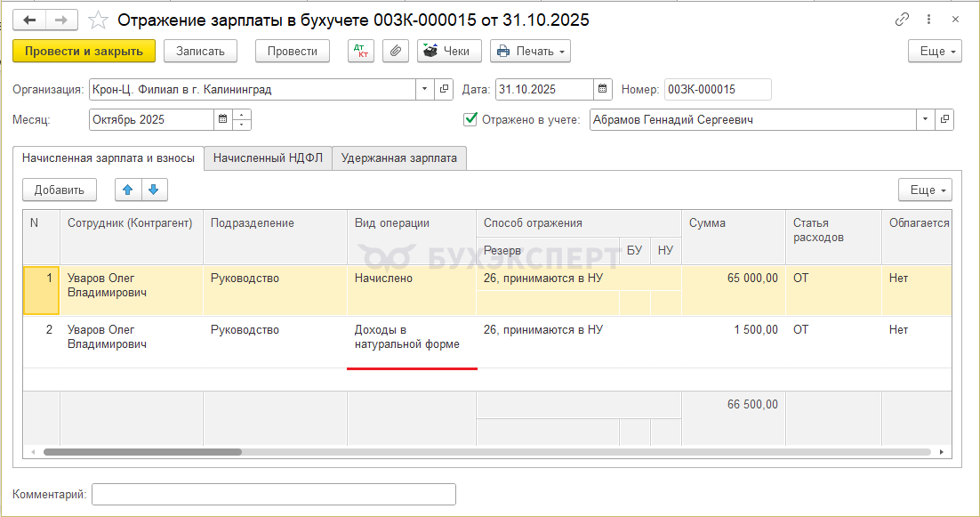Viewport: 980px width, 517px height.
Task: Select the Начислено operation cell
Action: [411, 290]
